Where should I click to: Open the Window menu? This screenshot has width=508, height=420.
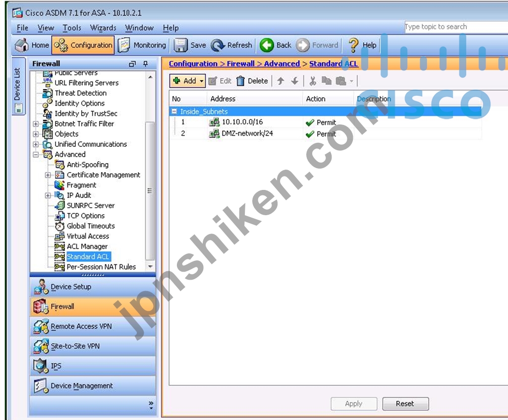(x=139, y=28)
